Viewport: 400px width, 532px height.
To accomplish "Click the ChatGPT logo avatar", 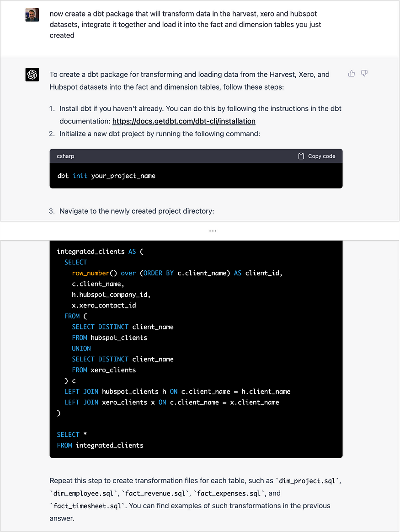I will 32,75.
